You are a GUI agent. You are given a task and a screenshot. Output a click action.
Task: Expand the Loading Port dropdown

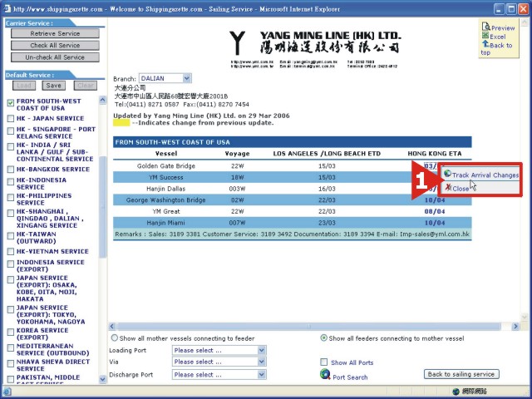tap(261, 350)
